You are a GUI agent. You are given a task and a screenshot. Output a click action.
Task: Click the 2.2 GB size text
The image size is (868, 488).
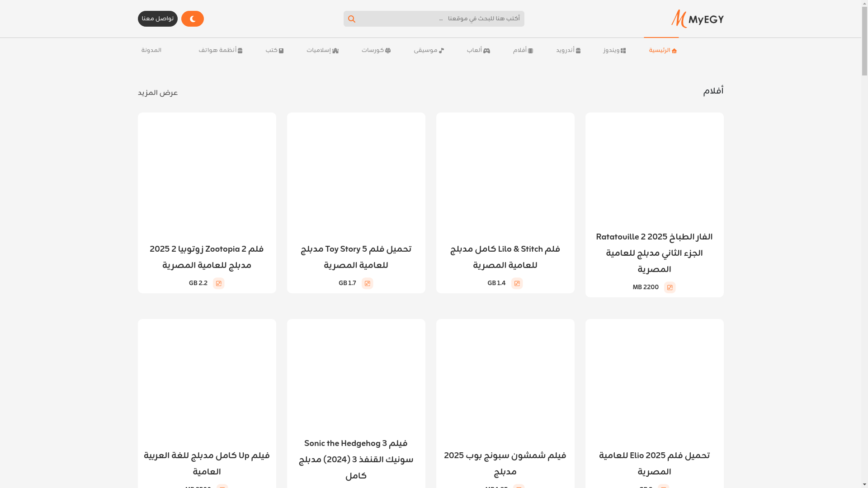pyautogui.click(x=198, y=283)
